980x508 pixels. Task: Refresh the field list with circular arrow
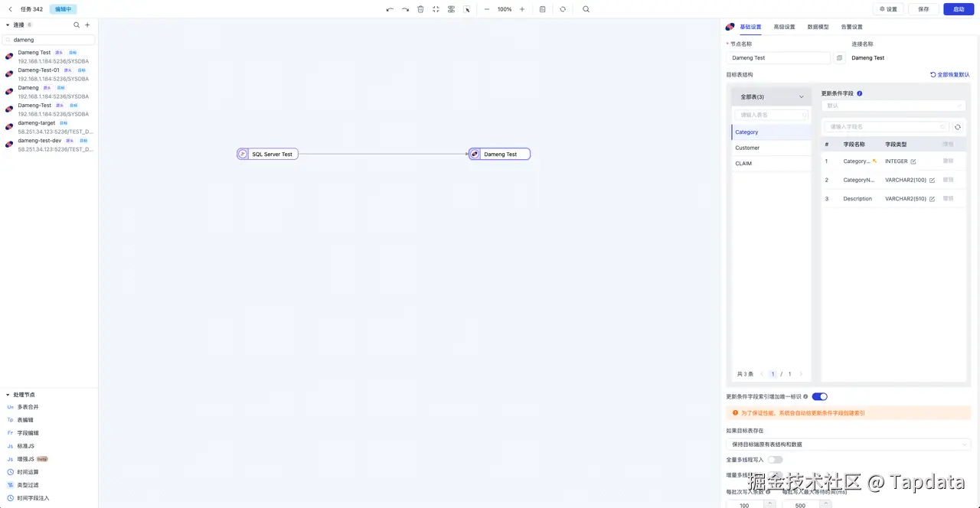[958, 127]
